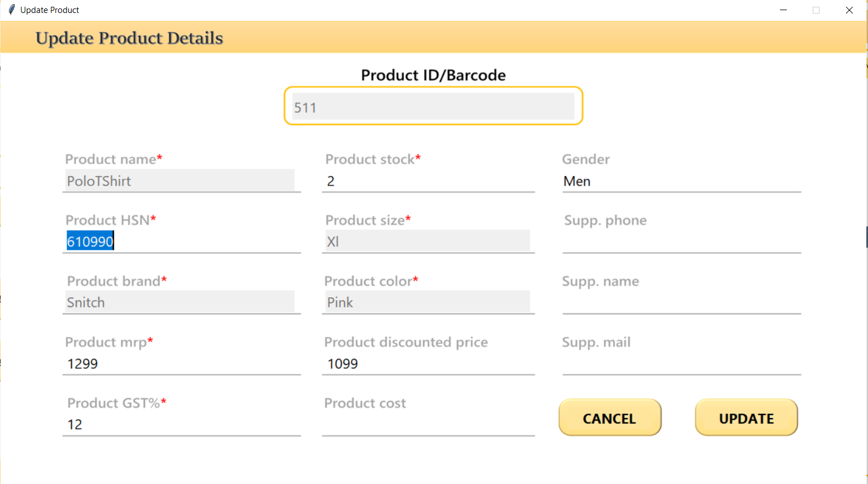868x484 pixels.
Task: Select the Supp. mail input field
Action: [x=682, y=363]
